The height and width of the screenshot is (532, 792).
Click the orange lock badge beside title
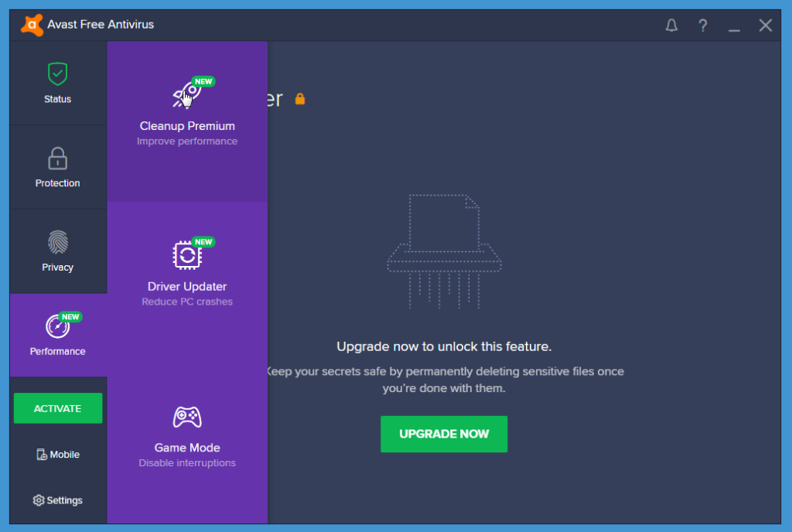300,99
